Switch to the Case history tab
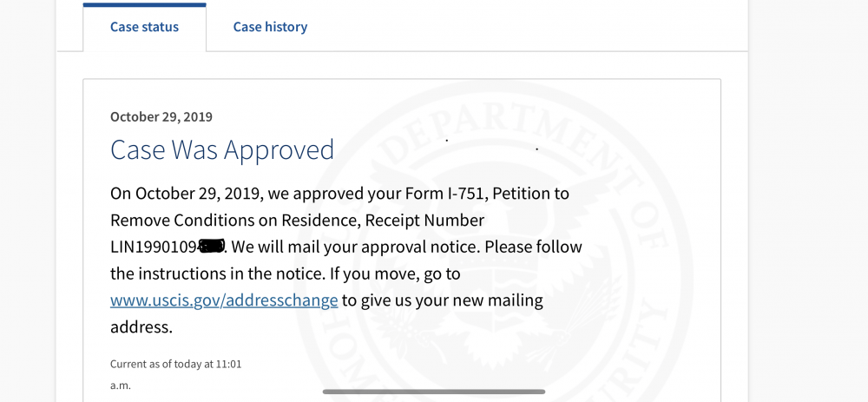Screen dimensions: 868x402 click(270, 27)
